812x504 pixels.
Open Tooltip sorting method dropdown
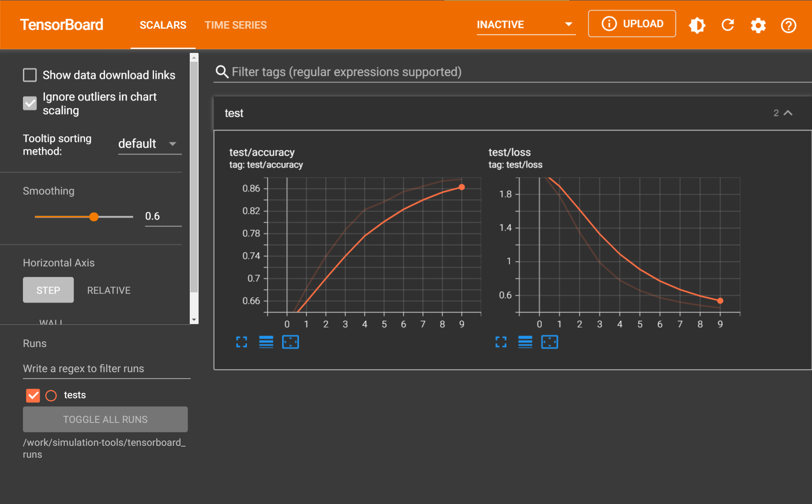[150, 144]
